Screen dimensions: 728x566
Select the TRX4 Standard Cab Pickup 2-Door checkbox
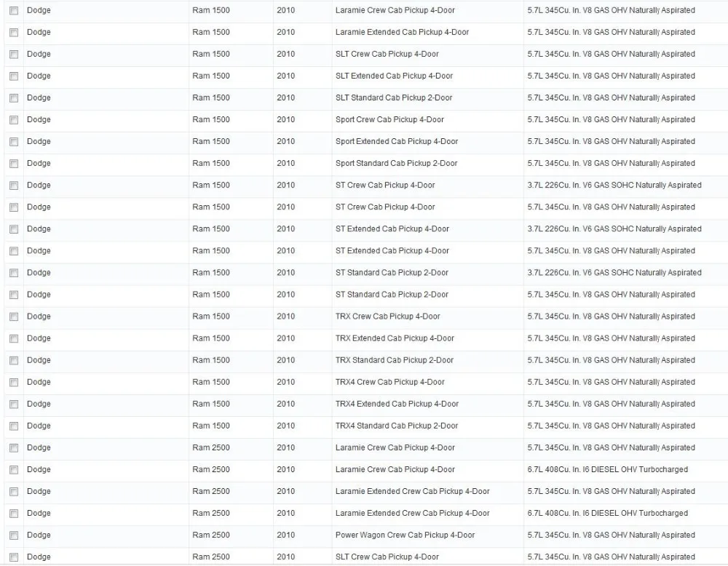[x=14, y=426]
